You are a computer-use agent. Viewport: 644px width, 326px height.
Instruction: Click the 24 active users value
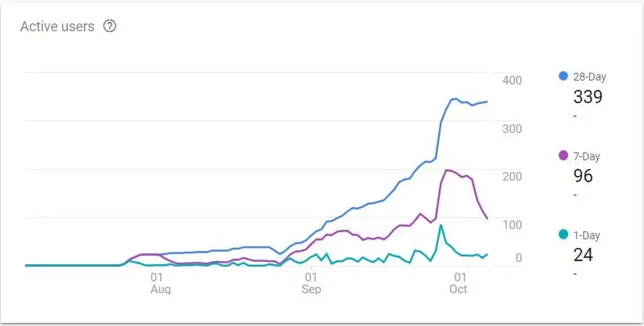tap(583, 255)
